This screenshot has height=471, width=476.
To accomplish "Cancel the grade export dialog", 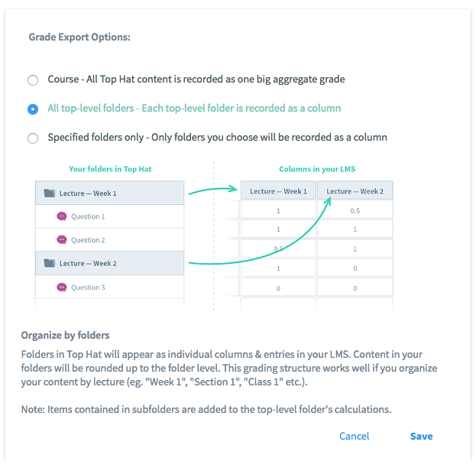I will tap(354, 437).
